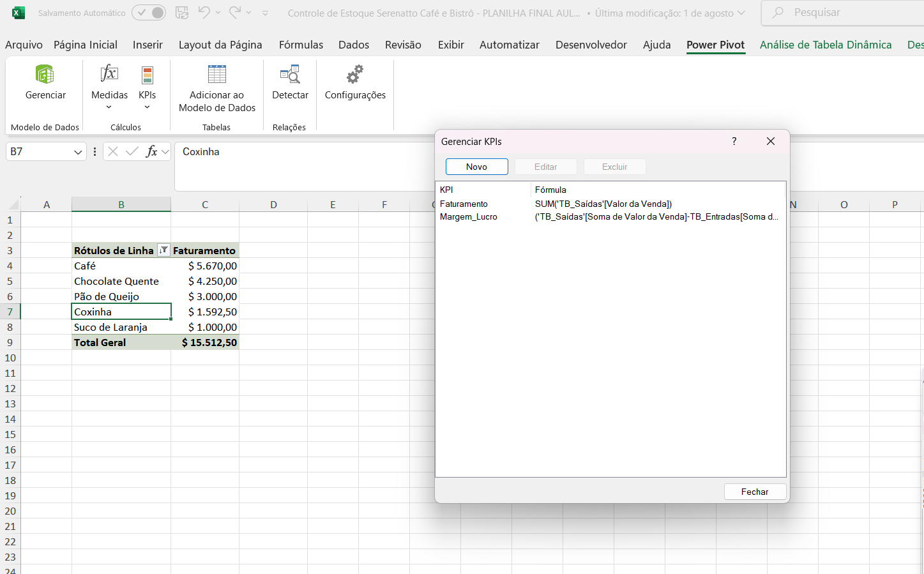This screenshot has height=574, width=924.
Task: Select the Margem_Lucro KPI row
Action: pyautogui.click(x=610, y=216)
